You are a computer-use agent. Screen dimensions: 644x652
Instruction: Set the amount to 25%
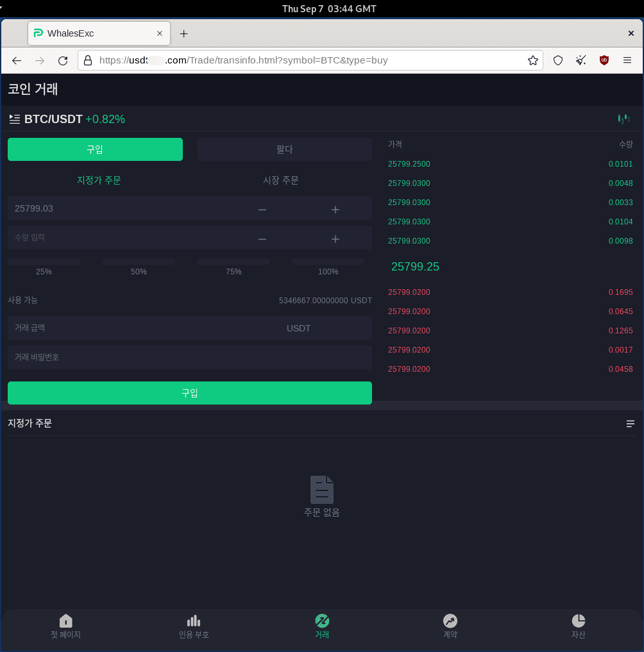click(44, 267)
